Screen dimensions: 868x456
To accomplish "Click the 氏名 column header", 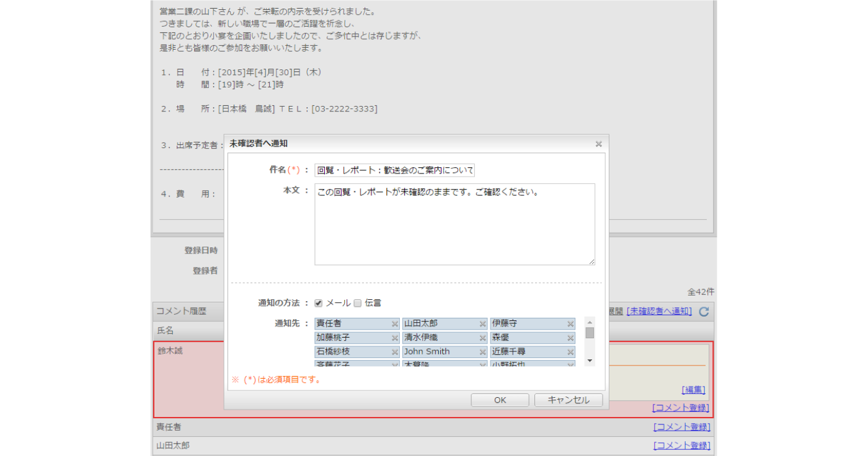I will 165,331.
